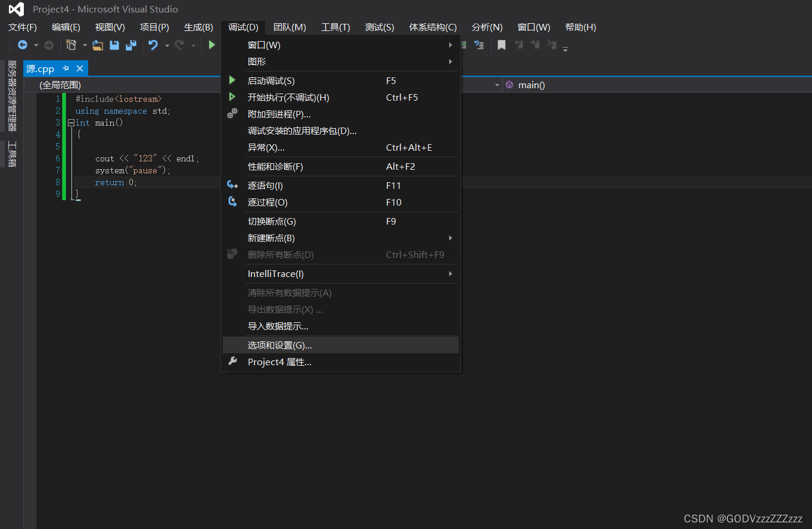The image size is (812, 529).
Task: Click the clear all bookmarks icon
Action: (552, 45)
